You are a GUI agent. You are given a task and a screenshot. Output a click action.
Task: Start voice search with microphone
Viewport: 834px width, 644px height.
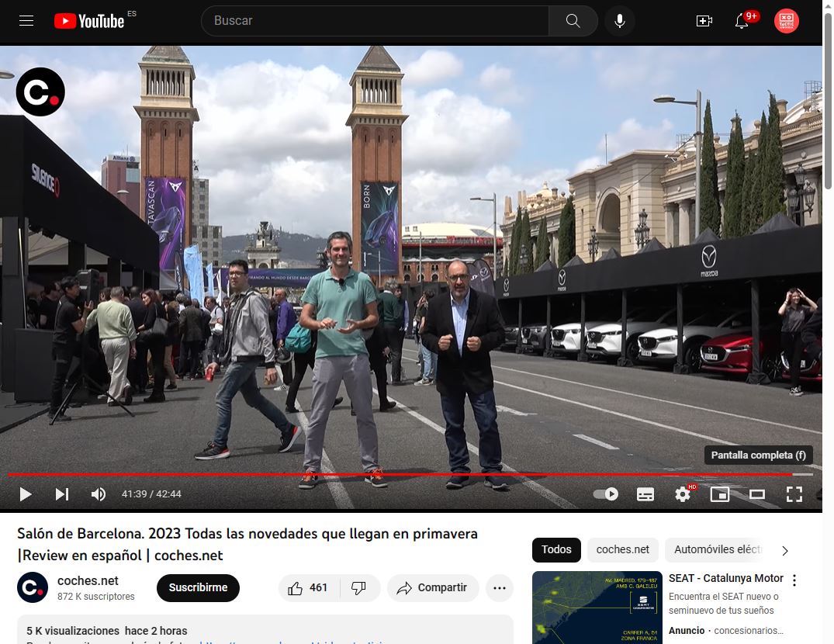point(620,21)
